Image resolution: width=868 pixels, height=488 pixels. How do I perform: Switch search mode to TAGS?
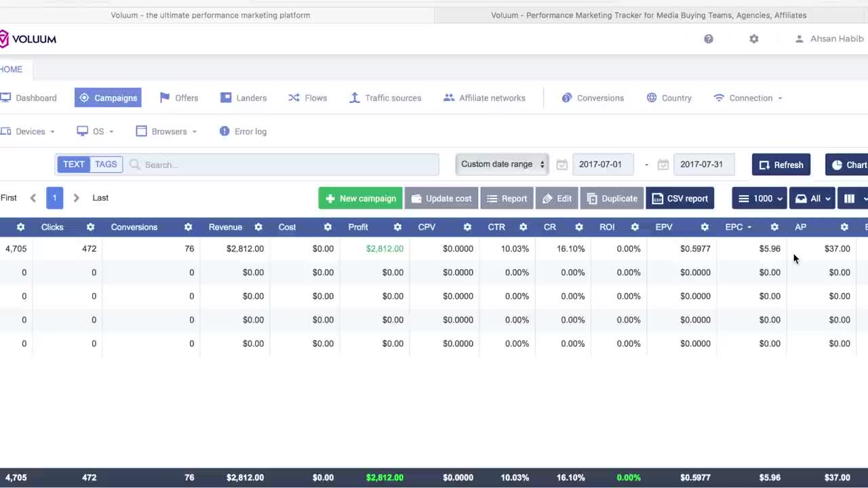tap(106, 164)
